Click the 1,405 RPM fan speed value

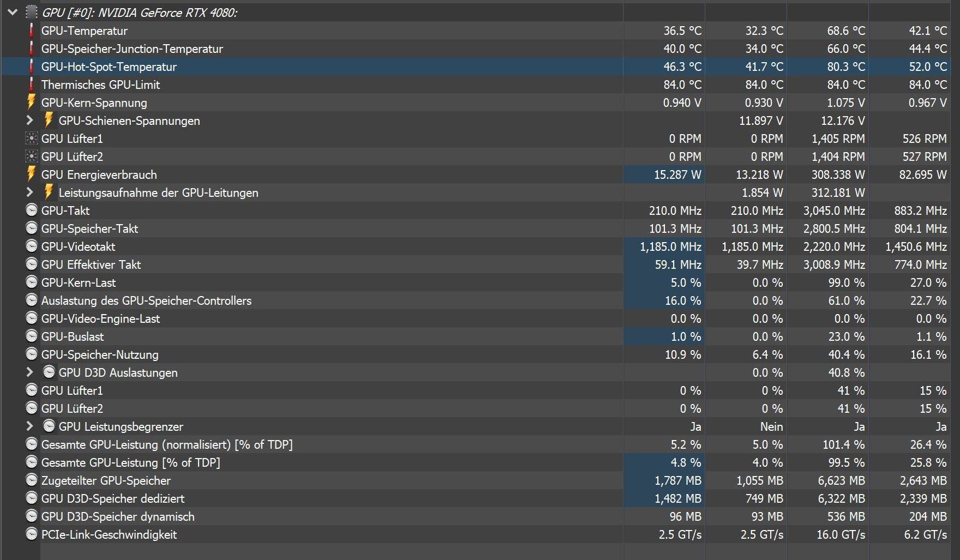[x=838, y=139]
